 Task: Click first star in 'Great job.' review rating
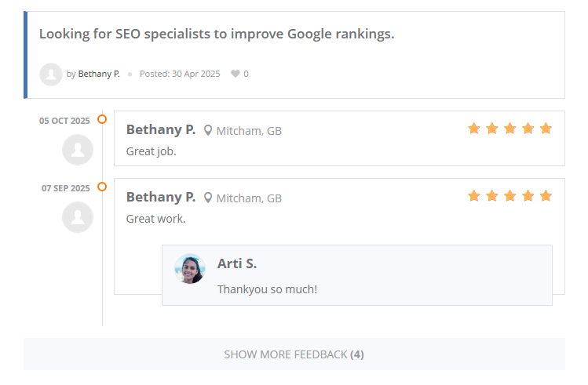tap(474, 129)
